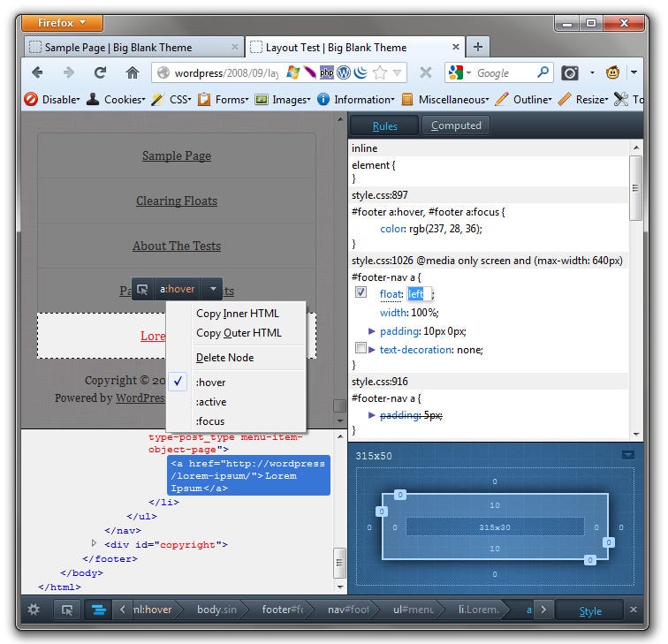Click the stop loading X icon
Screen dimensions: 668x644
[425, 72]
